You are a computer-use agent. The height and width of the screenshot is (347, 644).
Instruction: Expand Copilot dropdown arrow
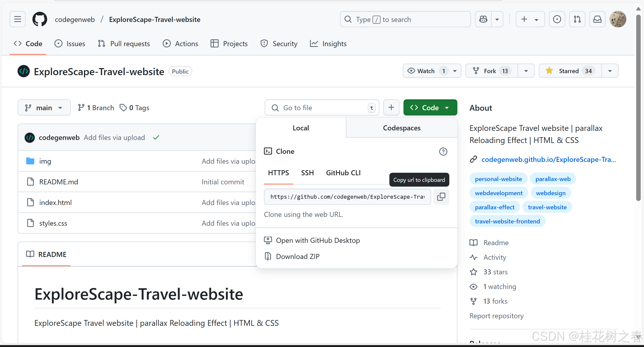click(497, 19)
